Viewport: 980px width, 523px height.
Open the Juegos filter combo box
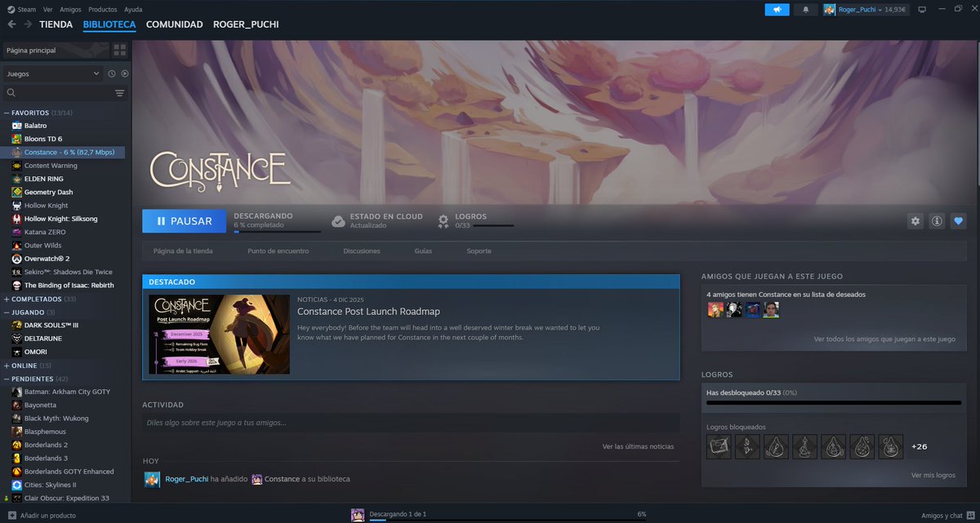click(53, 73)
